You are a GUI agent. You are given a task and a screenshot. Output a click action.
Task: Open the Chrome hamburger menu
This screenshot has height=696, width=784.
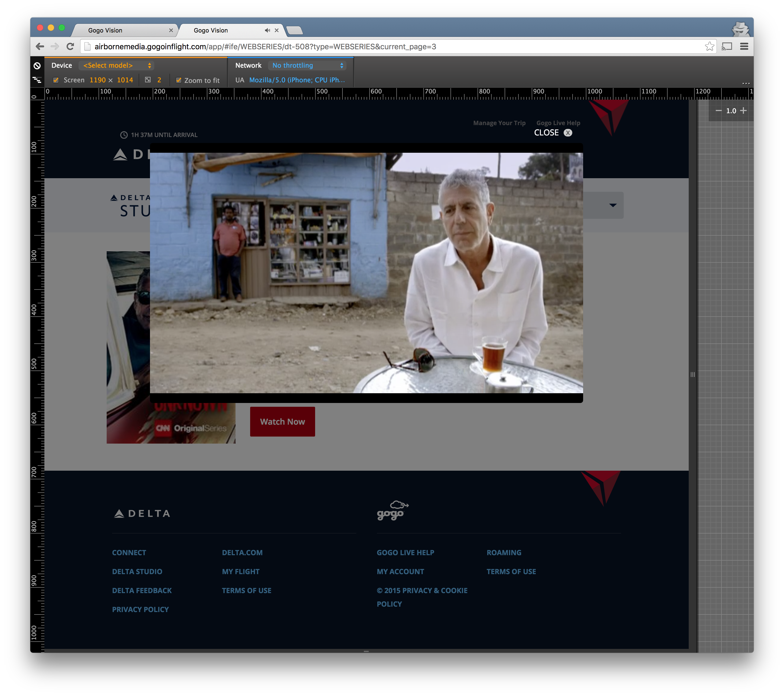tap(744, 46)
